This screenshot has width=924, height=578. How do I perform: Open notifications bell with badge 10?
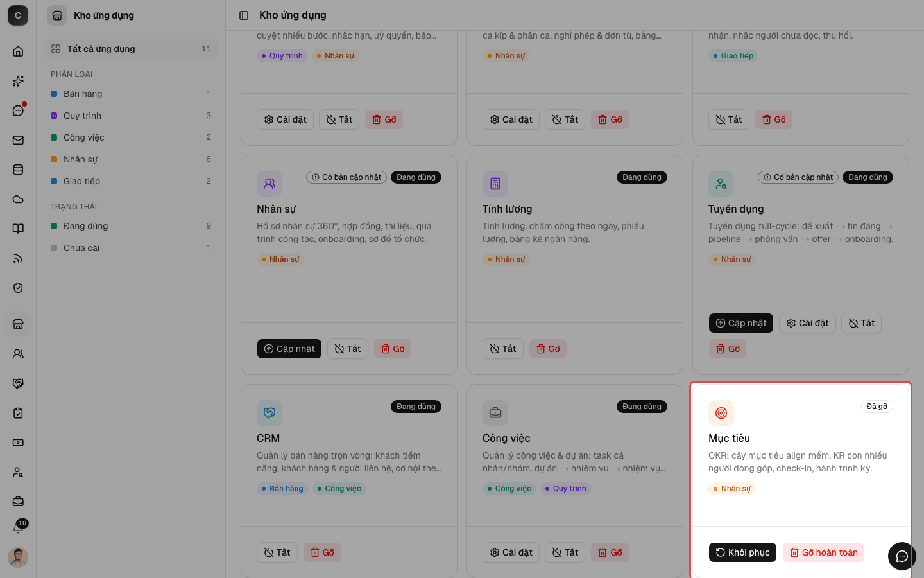pos(18,528)
